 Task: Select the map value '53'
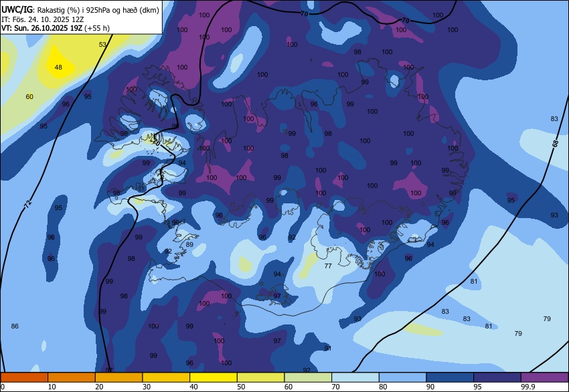[x=102, y=45]
